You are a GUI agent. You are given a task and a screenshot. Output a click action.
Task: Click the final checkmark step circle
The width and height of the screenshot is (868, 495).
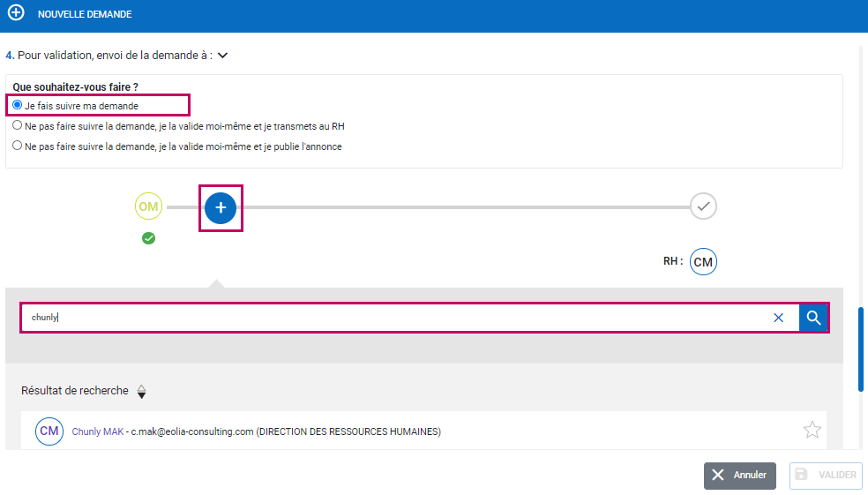point(703,206)
